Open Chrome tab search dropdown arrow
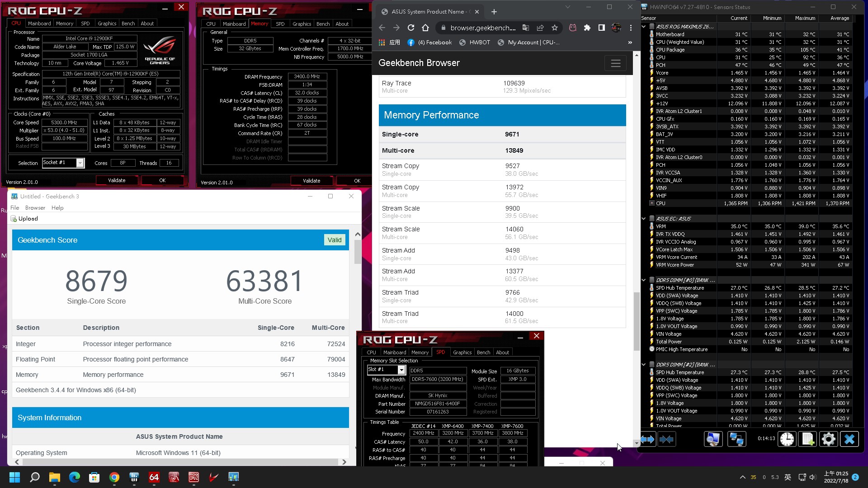Image resolution: width=868 pixels, height=488 pixels. 568,7
